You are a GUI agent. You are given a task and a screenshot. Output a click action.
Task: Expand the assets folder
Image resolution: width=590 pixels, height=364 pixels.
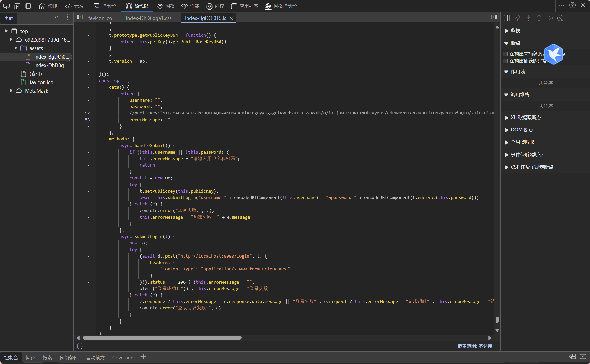(16, 48)
